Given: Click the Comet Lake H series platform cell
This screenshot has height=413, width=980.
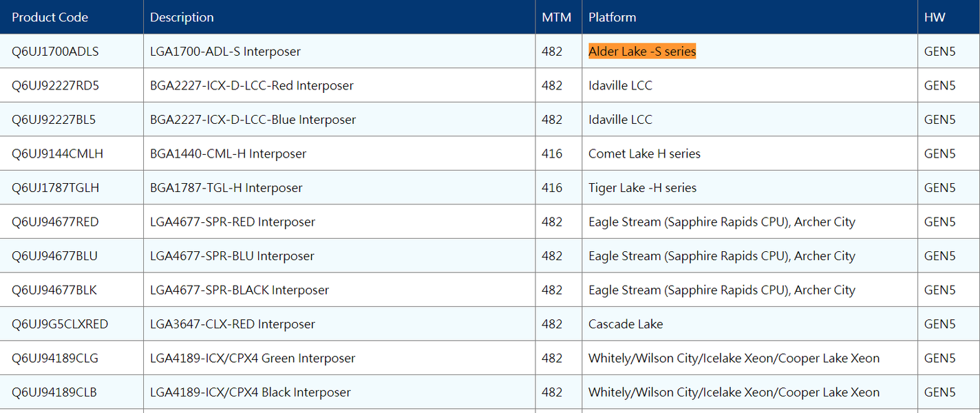Looking at the screenshot, I should click(x=644, y=153).
